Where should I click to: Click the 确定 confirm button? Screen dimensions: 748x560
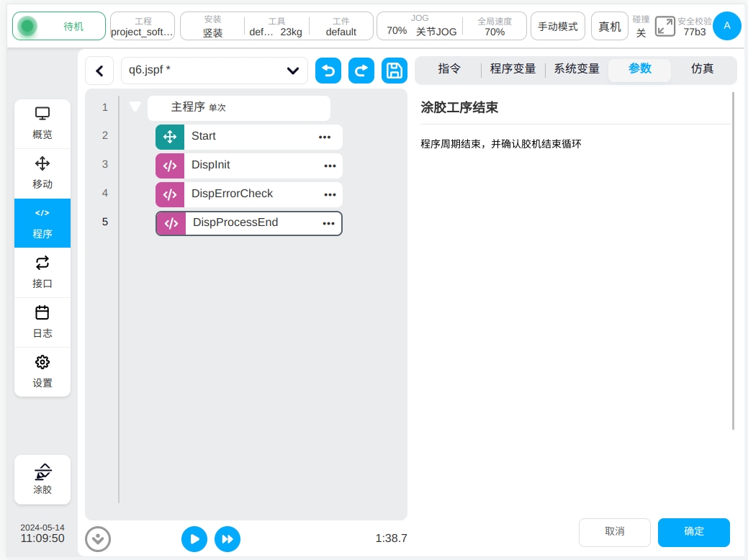click(x=693, y=532)
